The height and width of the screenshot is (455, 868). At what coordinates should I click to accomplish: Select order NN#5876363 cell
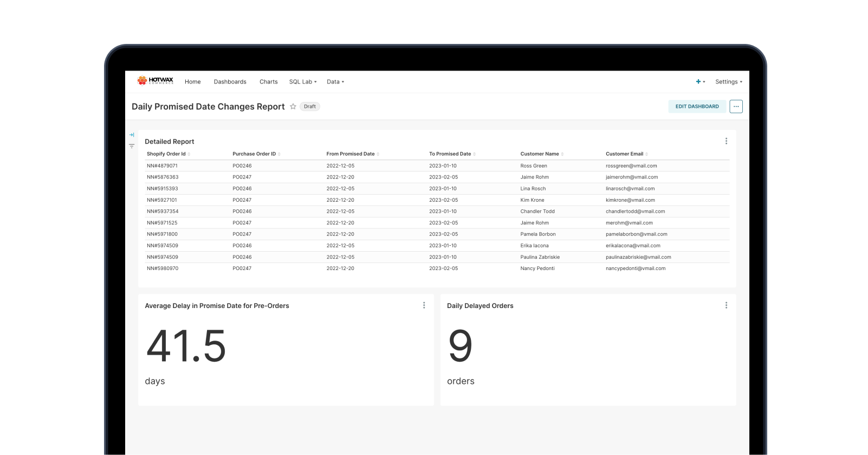tap(163, 177)
